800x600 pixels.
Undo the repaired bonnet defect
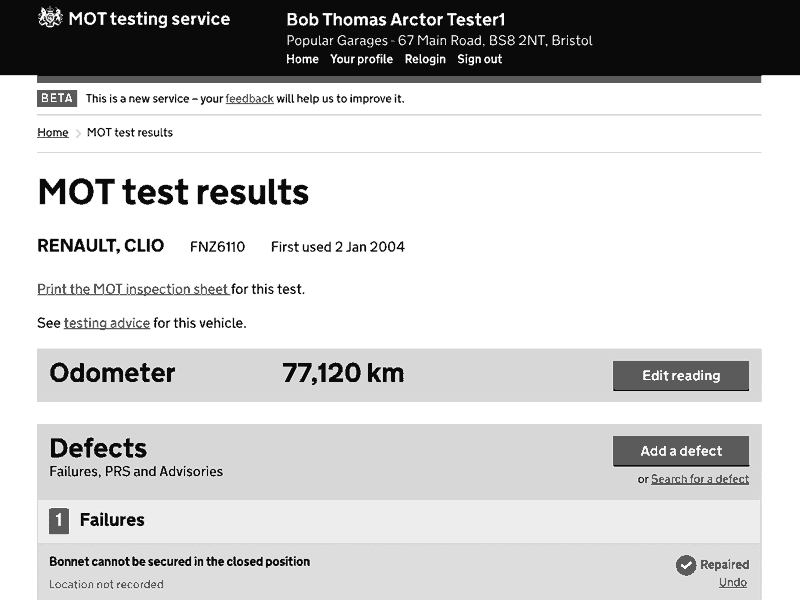[733, 583]
